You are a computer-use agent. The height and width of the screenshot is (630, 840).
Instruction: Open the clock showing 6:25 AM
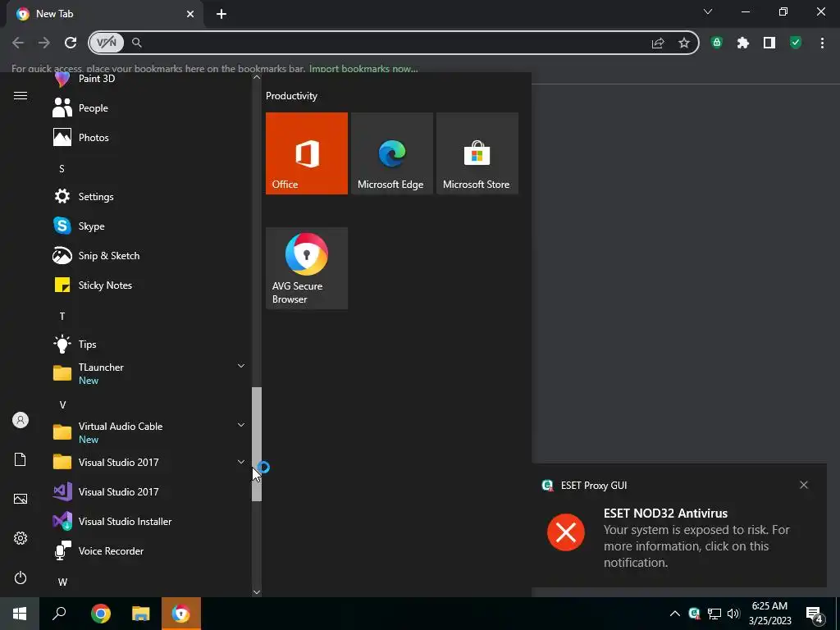(x=769, y=614)
